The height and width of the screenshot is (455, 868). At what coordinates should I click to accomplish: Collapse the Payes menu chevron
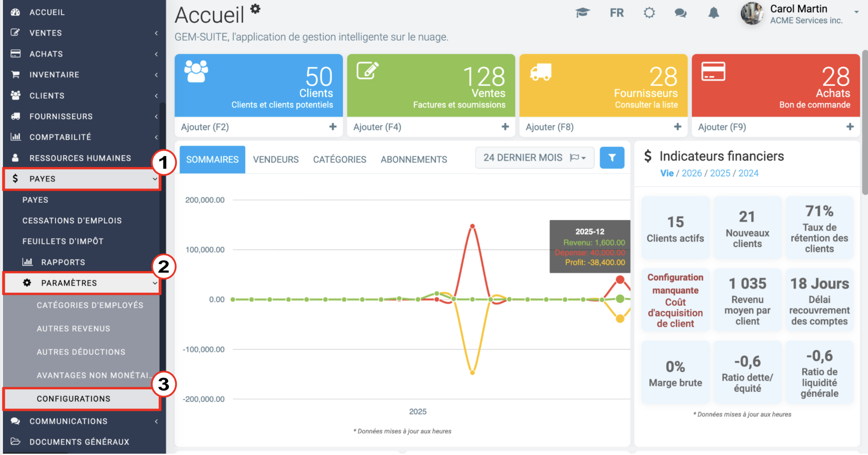point(155,179)
